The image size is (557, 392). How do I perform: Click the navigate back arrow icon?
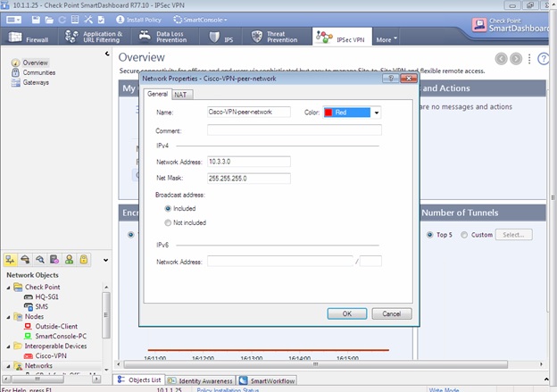[x=502, y=59]
